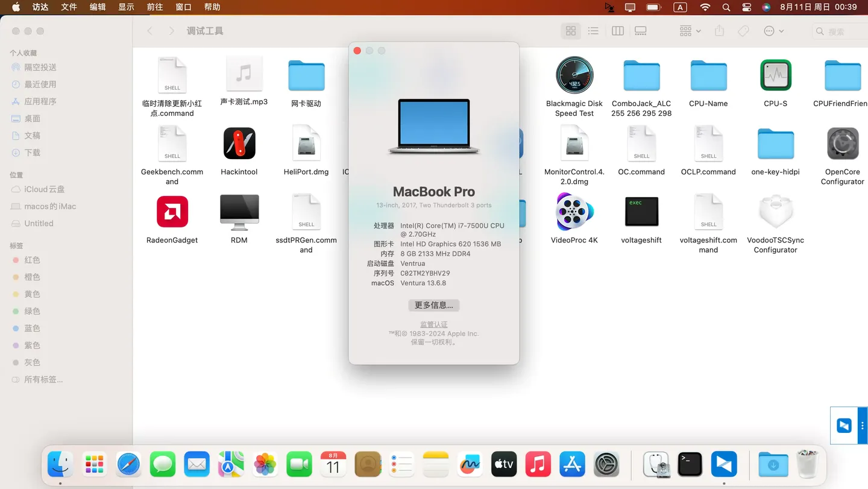Run the voltageshift executable

point(641,212)
